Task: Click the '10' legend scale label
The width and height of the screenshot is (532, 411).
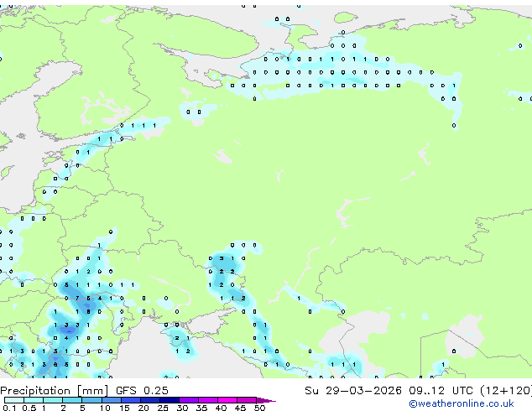Action: [x=105, y=408]
